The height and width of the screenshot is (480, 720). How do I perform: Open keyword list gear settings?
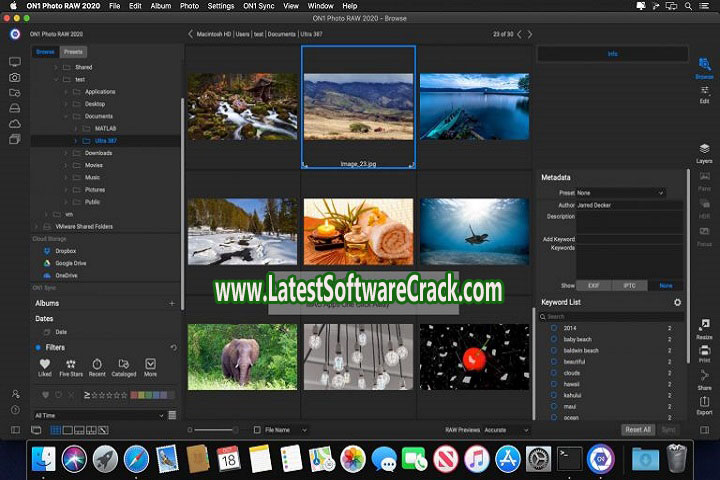[x=677, y=302]
